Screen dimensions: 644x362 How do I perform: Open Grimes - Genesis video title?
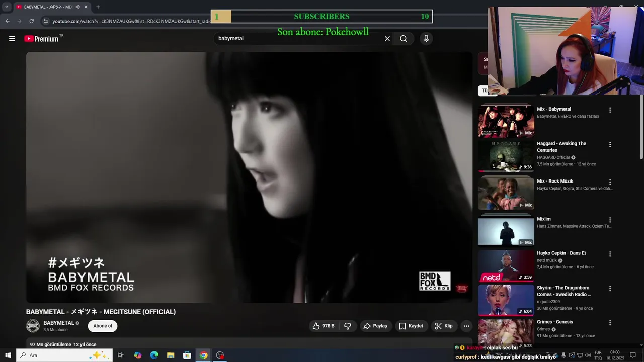(x=555, y=322)
